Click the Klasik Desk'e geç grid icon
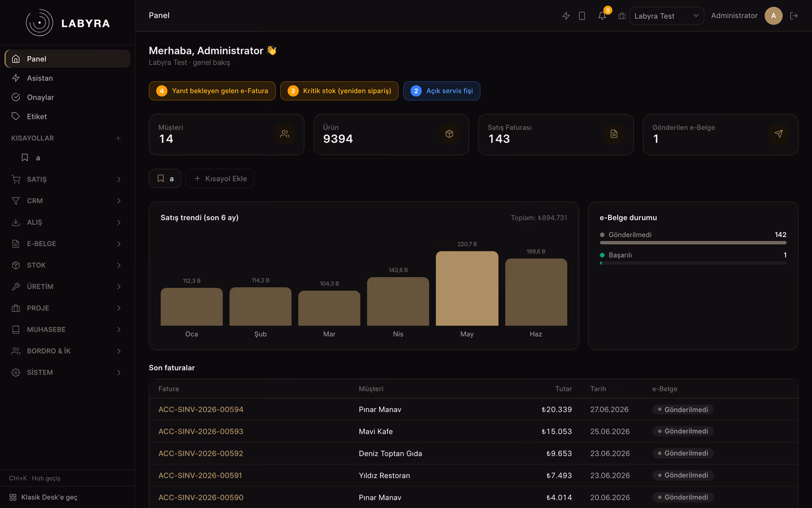This screenshot has width=812, height=508. [x=13, y=497]
